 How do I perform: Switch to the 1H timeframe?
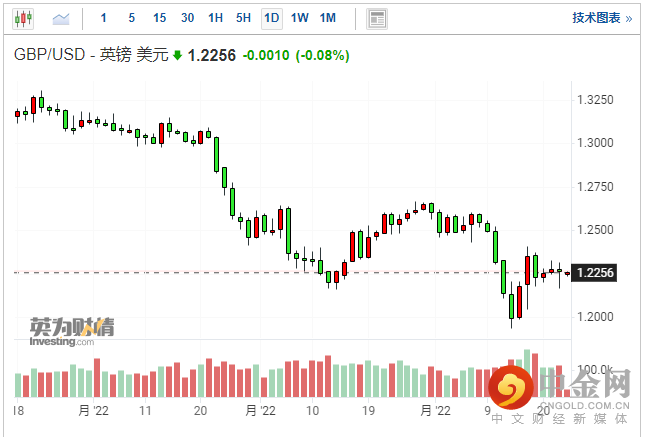pyautogui.click(x=216, y=18)
